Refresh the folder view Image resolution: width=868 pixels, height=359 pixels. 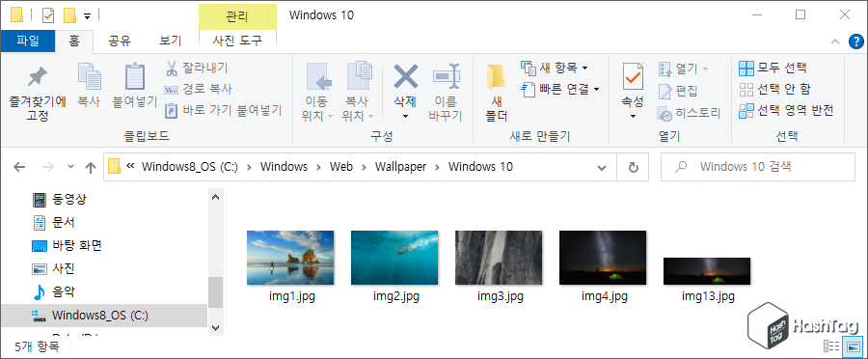pyautogui.click(x=635, y=167)
